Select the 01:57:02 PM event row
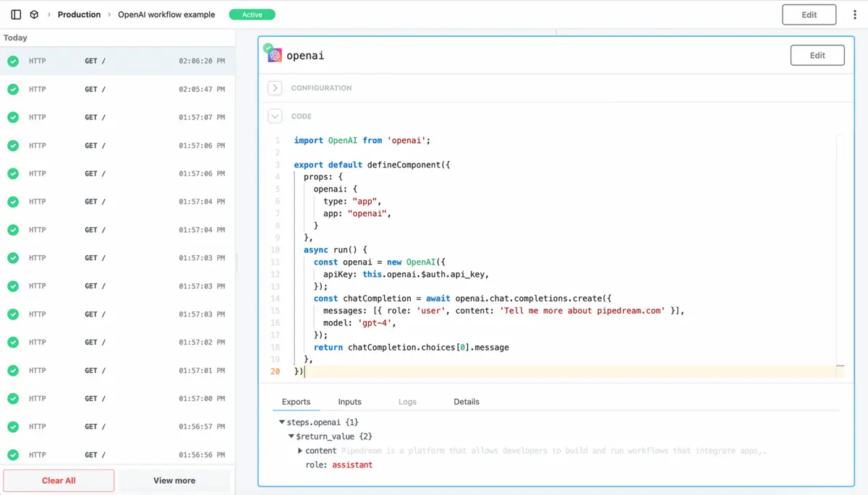Screen dimensions: 868x495 click(x=117, y=343)
